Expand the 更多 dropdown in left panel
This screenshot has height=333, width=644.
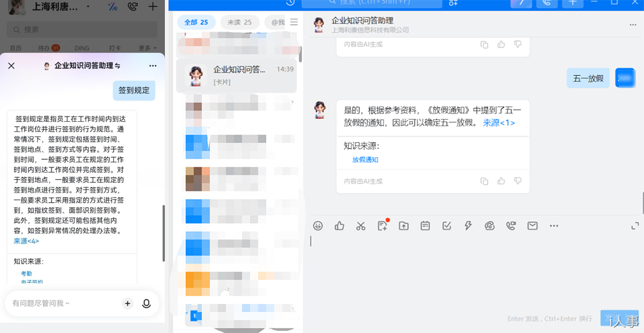tap(146, 48)
